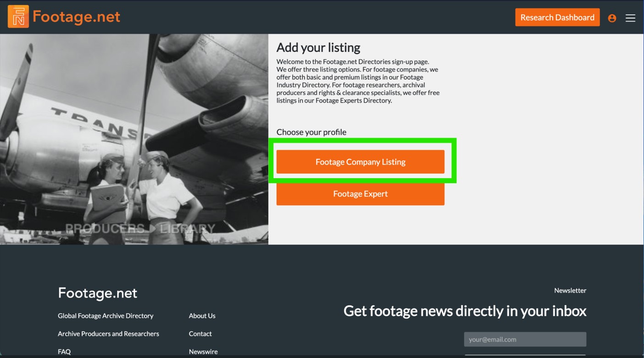Click the Footage.net logo icon
The height and width of the screenshot is (358, 644).
[x=18, y=17]
